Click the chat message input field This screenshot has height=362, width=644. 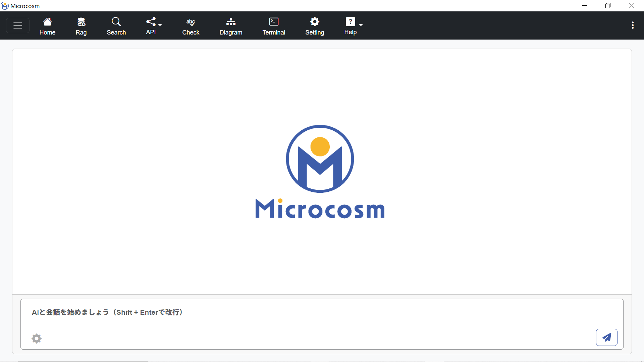pyautogui.click(x=322, y=312)
